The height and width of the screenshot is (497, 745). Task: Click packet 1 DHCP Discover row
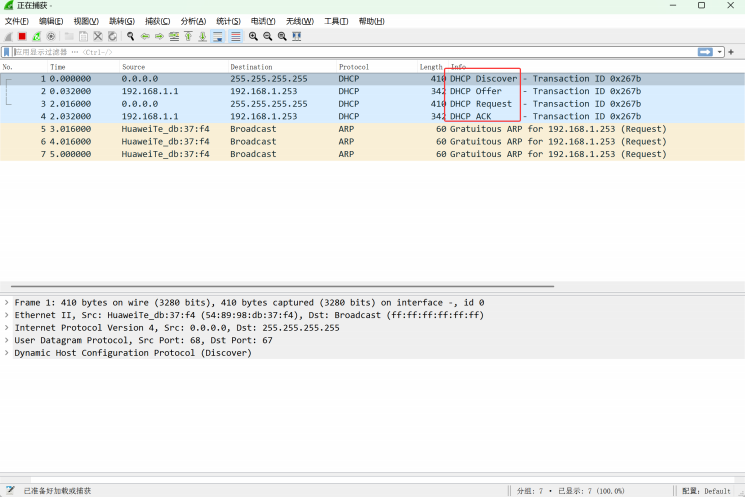coord(372,79)
